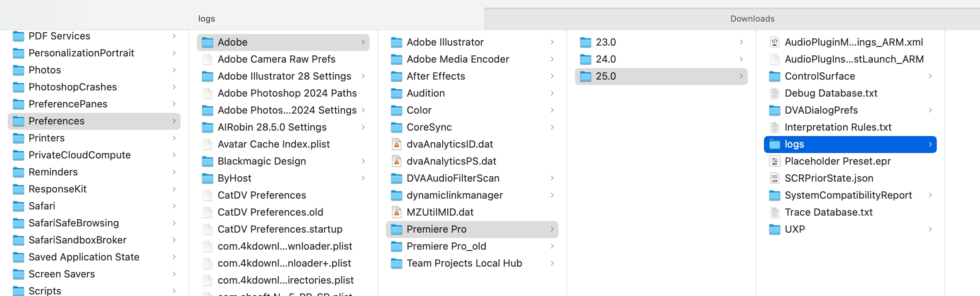This screenshot has width=980, height=296.
Task: Click the Adobe Illustrator folder icon
Action: point(397,42)
